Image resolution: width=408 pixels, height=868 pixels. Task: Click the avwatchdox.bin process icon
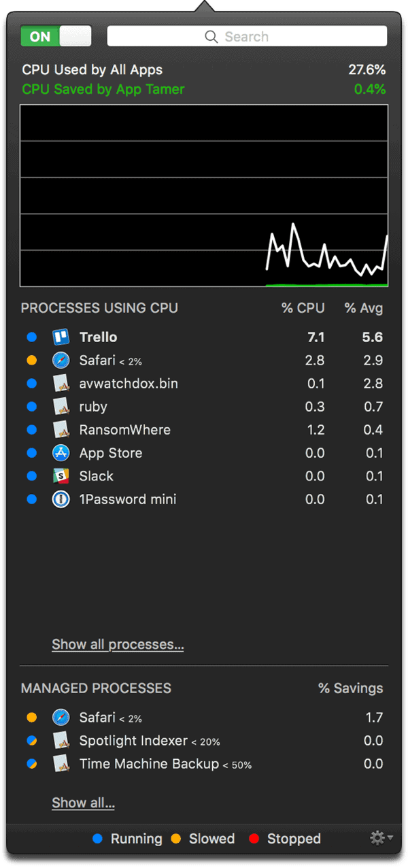tap(61, 384)
